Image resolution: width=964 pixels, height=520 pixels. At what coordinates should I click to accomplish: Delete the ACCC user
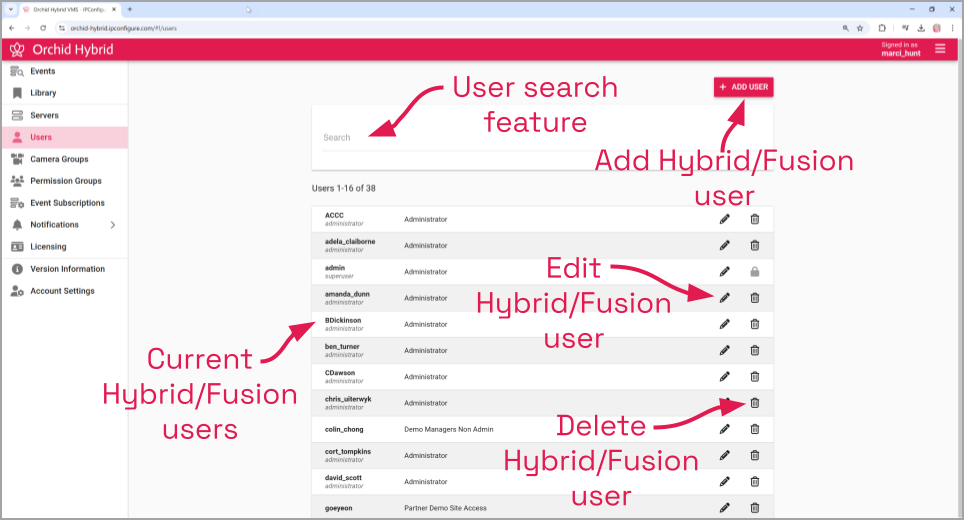point(755,219)
